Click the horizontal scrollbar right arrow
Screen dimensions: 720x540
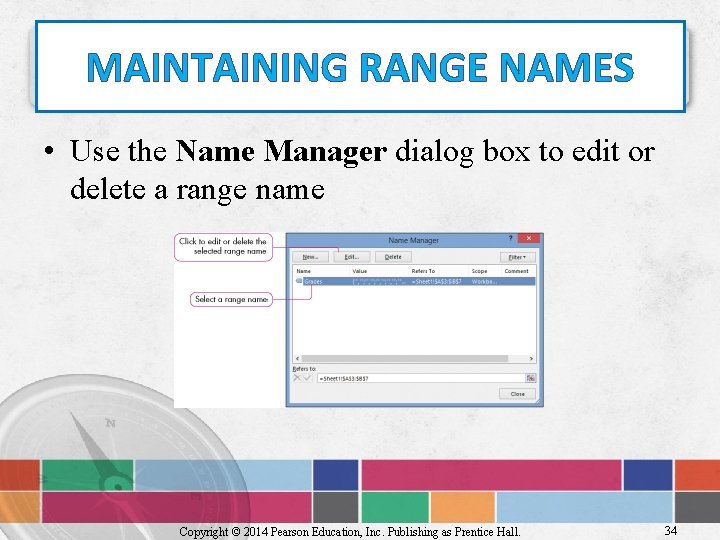pos(531,358)
